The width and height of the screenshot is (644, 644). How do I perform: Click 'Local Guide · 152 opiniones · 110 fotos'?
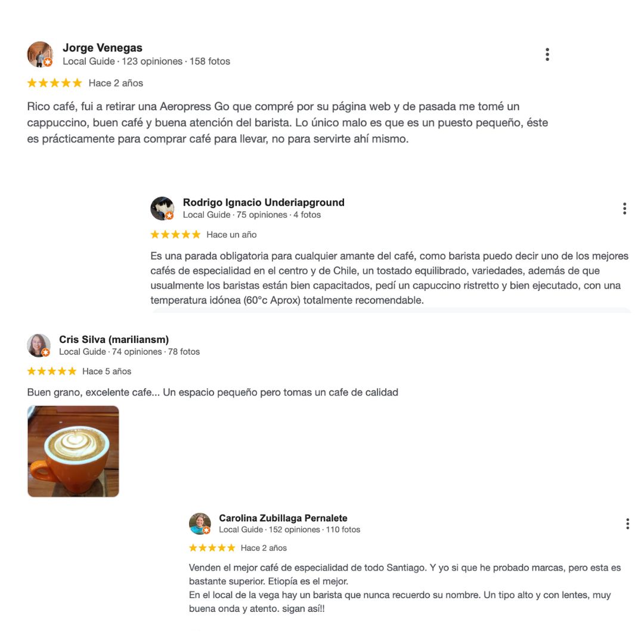pyautogui.click(x=290, y=530)
